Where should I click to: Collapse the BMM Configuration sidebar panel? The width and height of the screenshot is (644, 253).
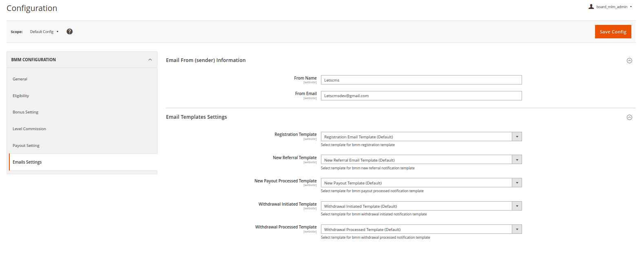pyautogui.click(x=150, y=60)
